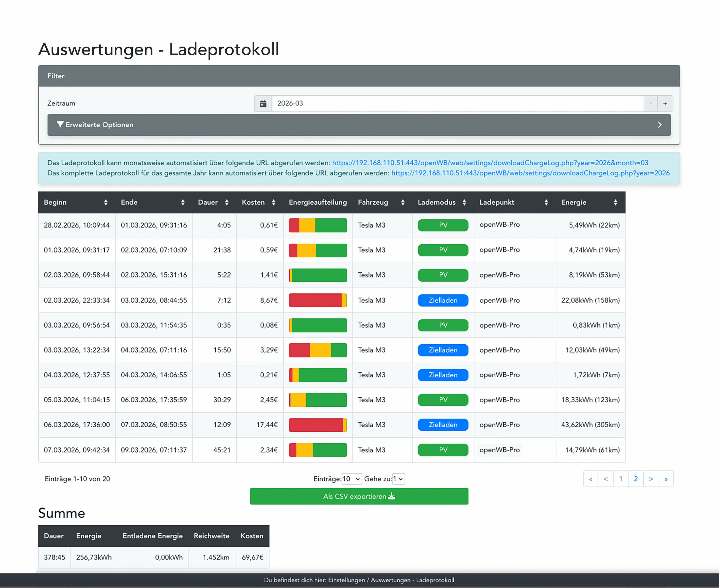
Task: Click Als CSV exportieren button
Action: [x=359, y=496]
